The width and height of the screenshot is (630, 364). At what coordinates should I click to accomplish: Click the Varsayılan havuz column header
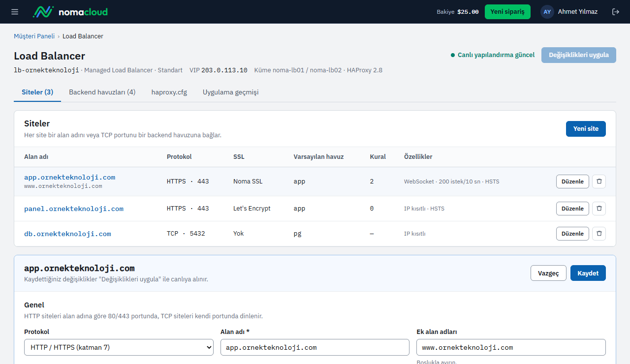click(318, 157)
